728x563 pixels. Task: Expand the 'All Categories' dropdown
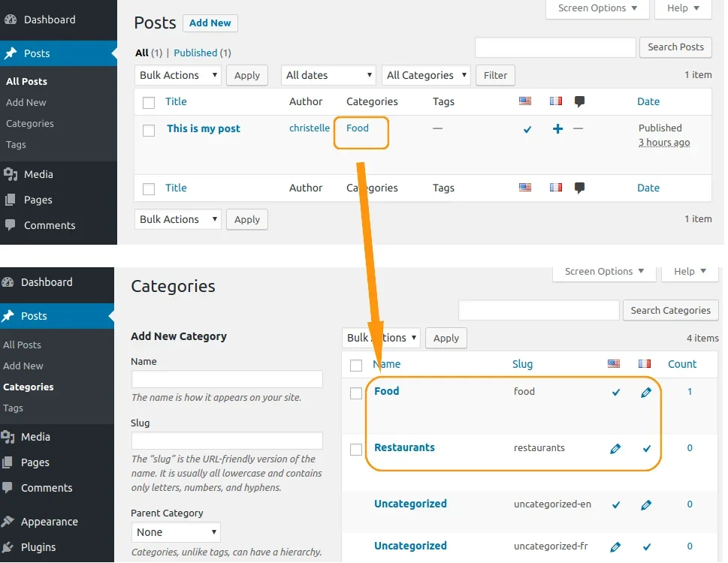point(426,75)
